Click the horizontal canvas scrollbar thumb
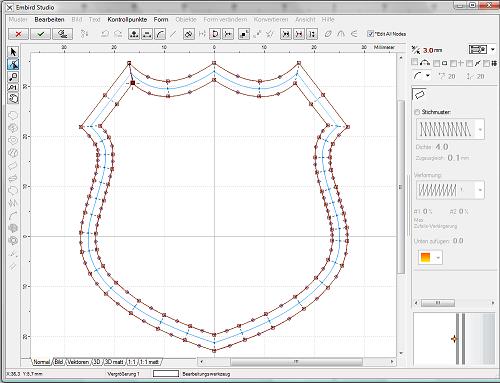This screenshot has width=500, height=383. coord(296,362)
